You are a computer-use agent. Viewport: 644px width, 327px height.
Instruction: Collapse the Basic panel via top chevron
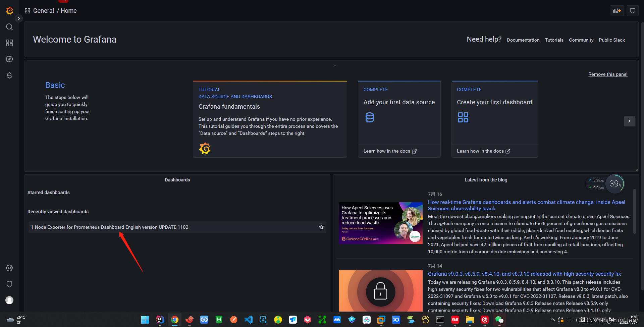pyautogui.click(x=334, y=65)
